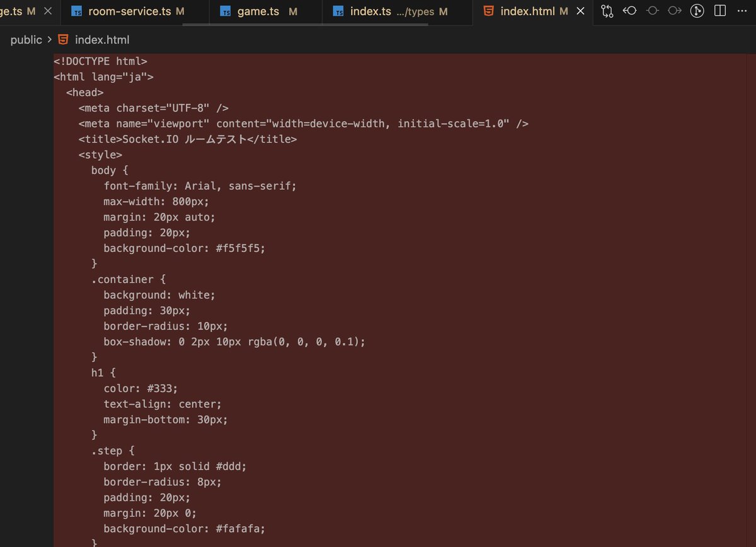Open the circled git branch icon
756x547 pixels.
pyautogui.click(x=697, y=11)
